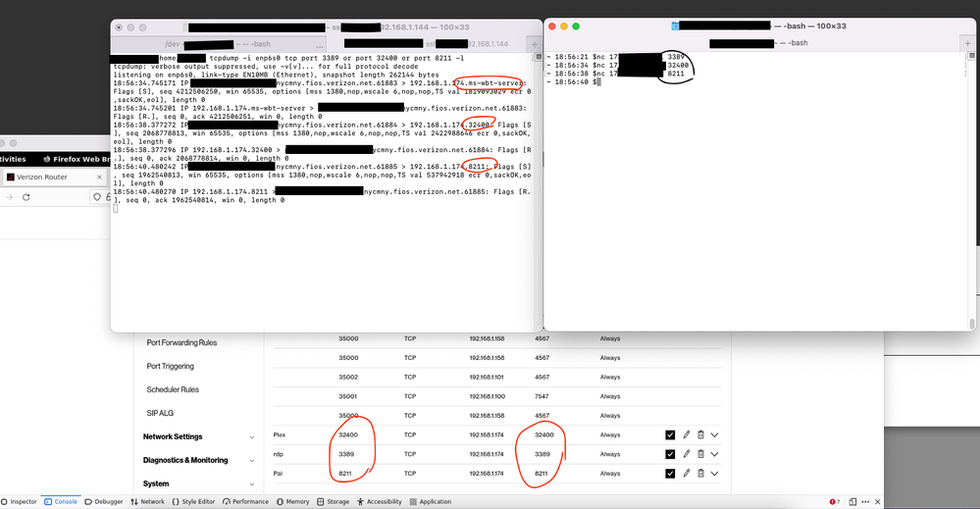The width and height of the screenshot is (980, 509).
Task: Open the devtools more options menu
Action: (x=865, y=501)
